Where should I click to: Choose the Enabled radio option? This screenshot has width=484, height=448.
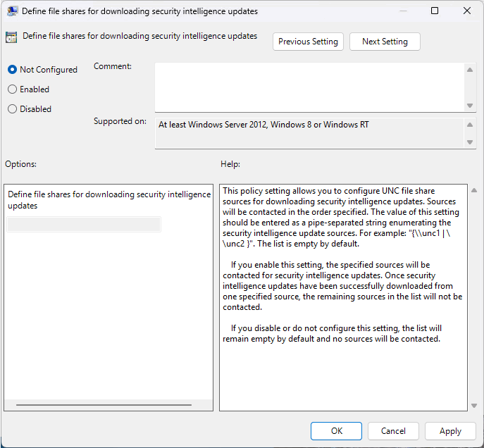point(13,89)
